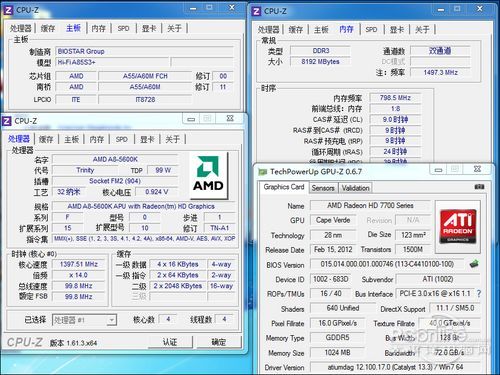This screenshot has width=500, height=375.
Task: Click the AMD processor logo
Action: click(208, 175)
